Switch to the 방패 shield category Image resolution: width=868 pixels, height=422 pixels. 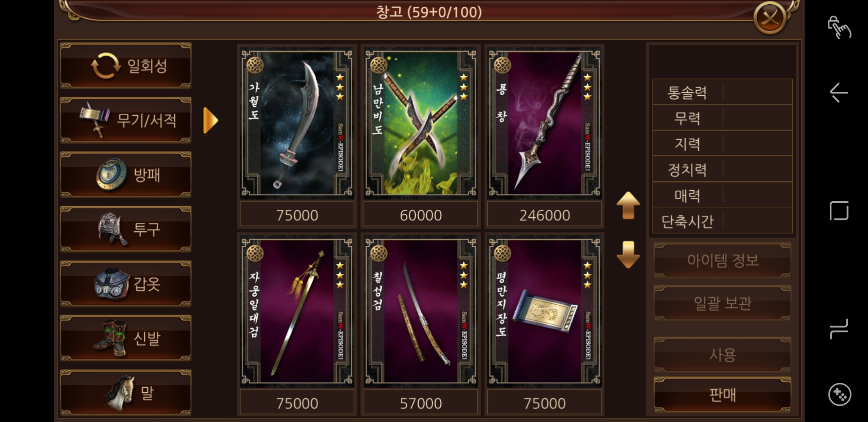(x=126, y=174)
